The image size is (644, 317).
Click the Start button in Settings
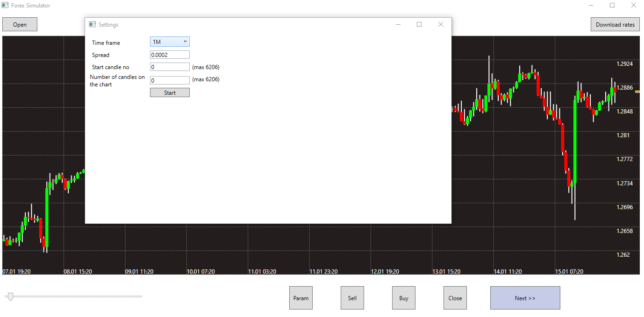170,93
